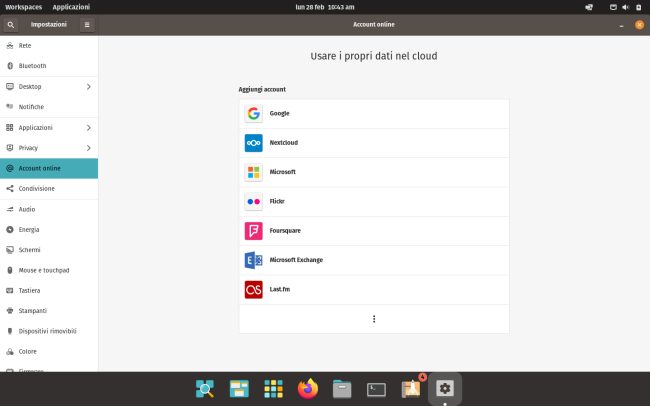Show more account providers with three dots
Image resolution: width=650 pixels, height=406 pixels.
pyautogui.click(x=374, y=319)
